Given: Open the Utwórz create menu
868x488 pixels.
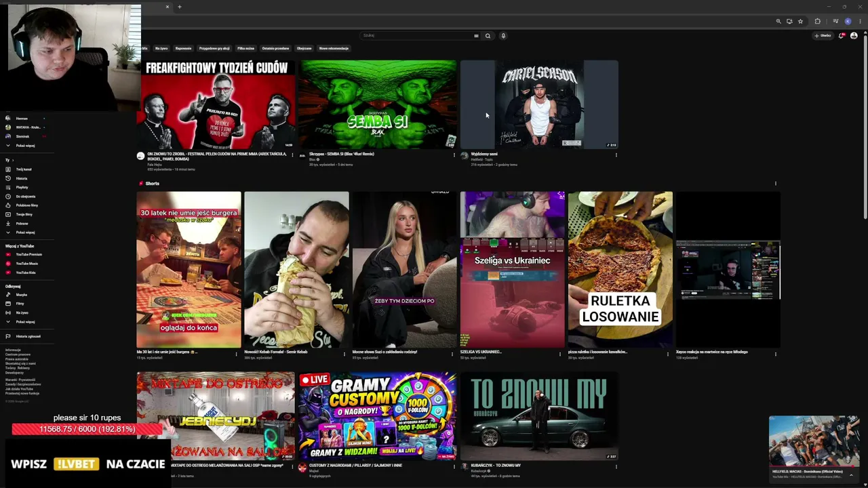Looking at the screenshot, I should click(823, 36).
